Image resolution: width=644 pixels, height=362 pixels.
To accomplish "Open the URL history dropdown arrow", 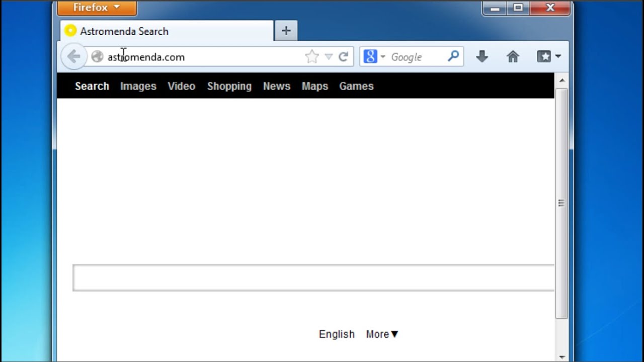I will 329,57.
